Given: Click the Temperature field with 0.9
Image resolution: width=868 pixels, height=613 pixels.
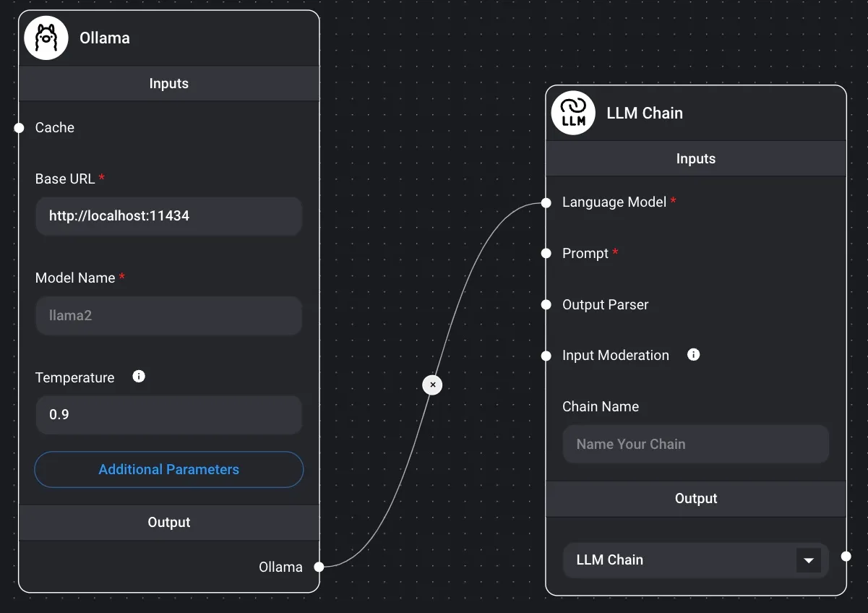Looking at the screenshot, I should click(x=168, y=415).
